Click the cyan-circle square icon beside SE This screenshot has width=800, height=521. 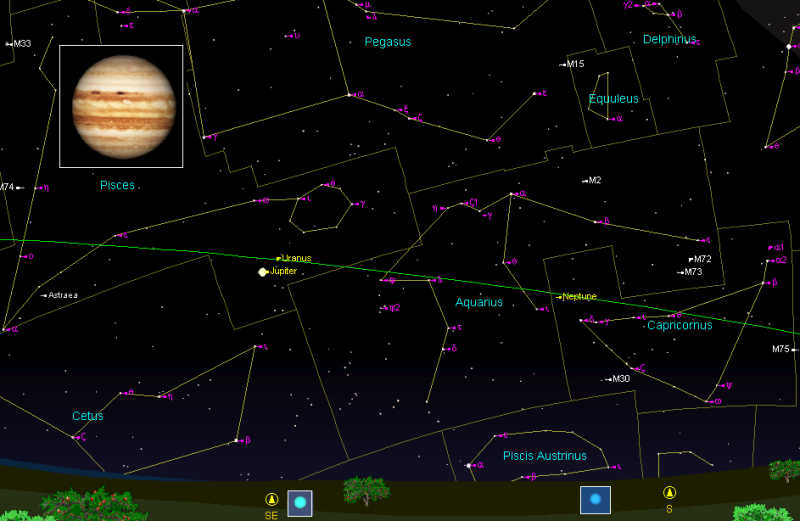pyautogui.click(x=300, y=503)
